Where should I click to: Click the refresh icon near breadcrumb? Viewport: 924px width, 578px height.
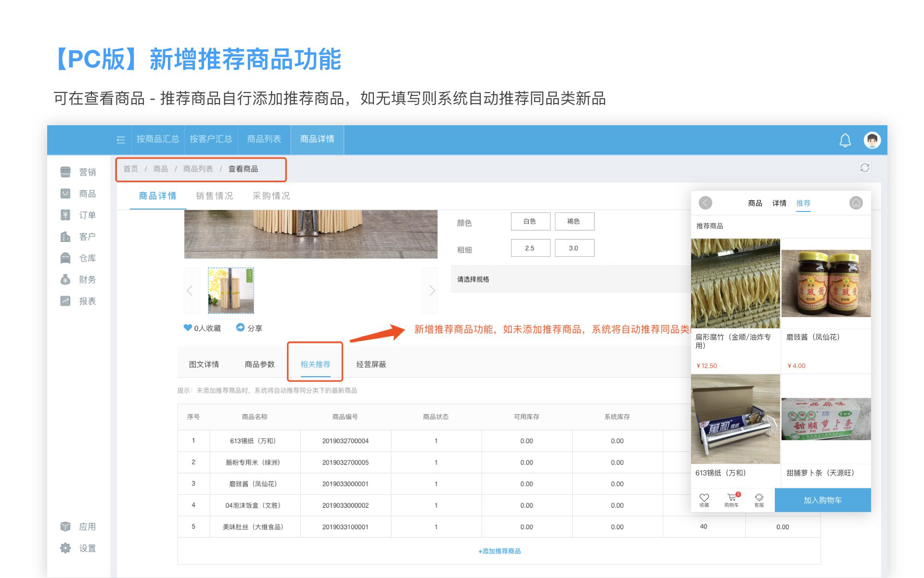click(865, 168)
